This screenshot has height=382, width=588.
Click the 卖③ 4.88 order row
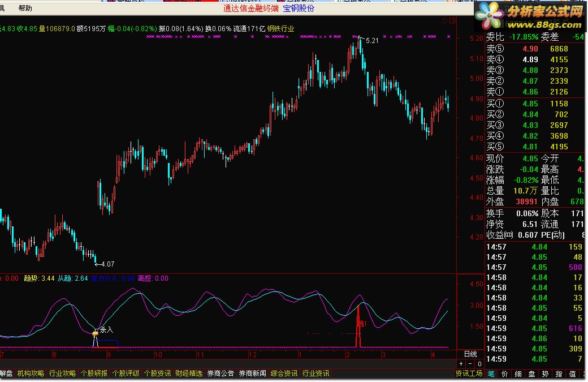(535, 70)
